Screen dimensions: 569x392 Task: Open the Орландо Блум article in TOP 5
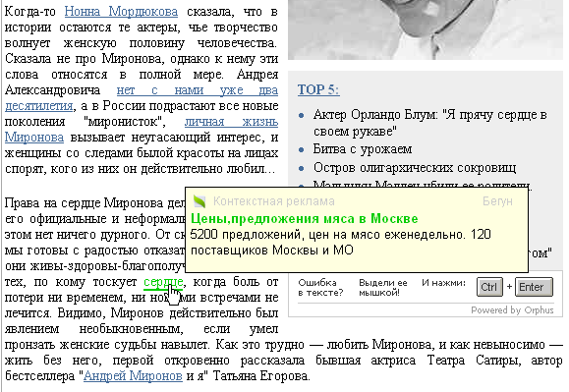[430, 123]
